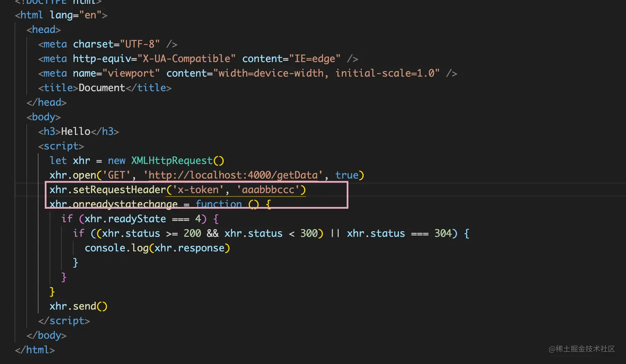Click the Hello heading text
This screenshot has width=626, height=364.
coord(76,132)
